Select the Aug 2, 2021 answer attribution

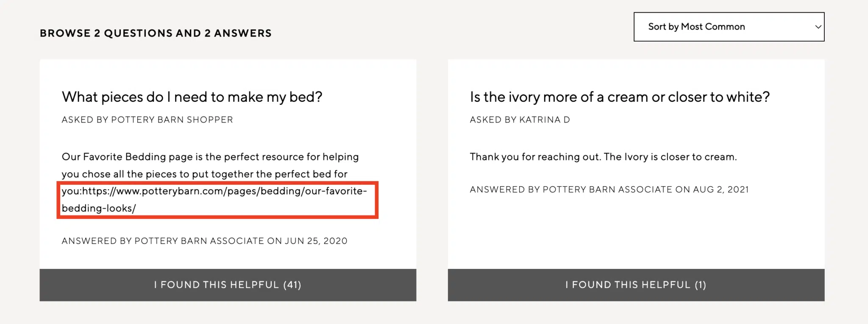609,190
